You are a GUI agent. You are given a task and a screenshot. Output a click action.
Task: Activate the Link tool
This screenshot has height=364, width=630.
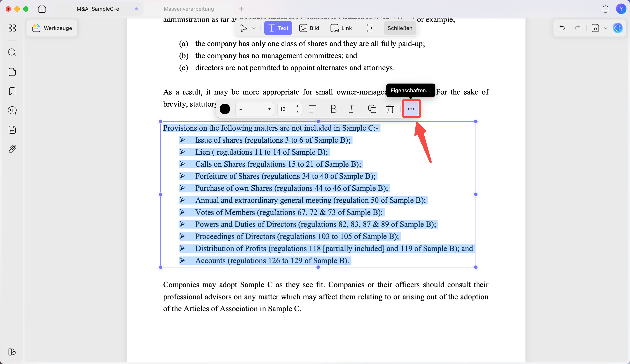[x=341, y=28]
